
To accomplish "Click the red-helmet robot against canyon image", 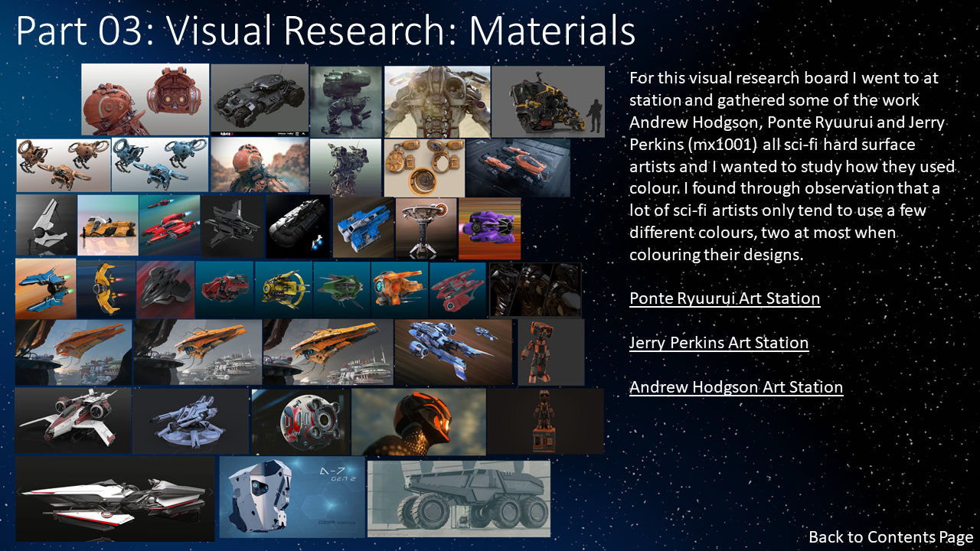I will 260,165.
